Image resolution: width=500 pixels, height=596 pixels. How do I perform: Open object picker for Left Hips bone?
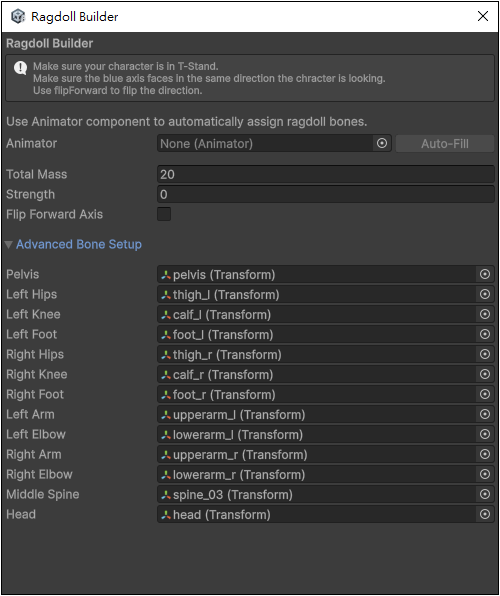click(485, 294)
